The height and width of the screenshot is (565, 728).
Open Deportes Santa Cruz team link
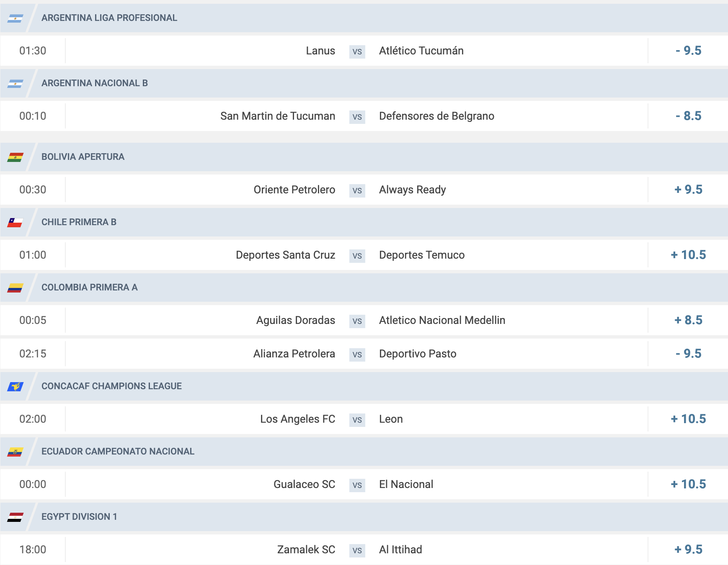[285, 255]
